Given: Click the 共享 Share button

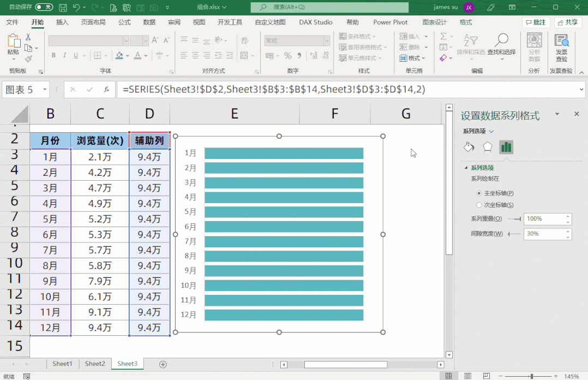Looking at the screenshot, I should tap(568, 22).
